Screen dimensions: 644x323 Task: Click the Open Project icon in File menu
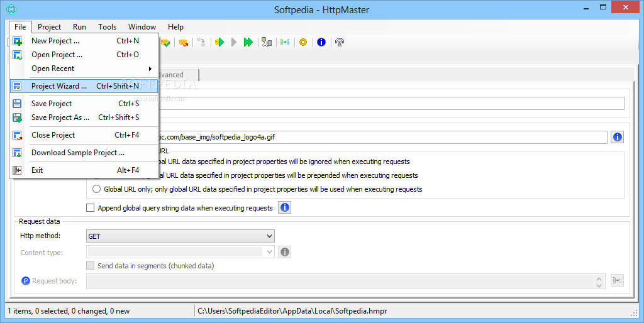click(17, 55)
